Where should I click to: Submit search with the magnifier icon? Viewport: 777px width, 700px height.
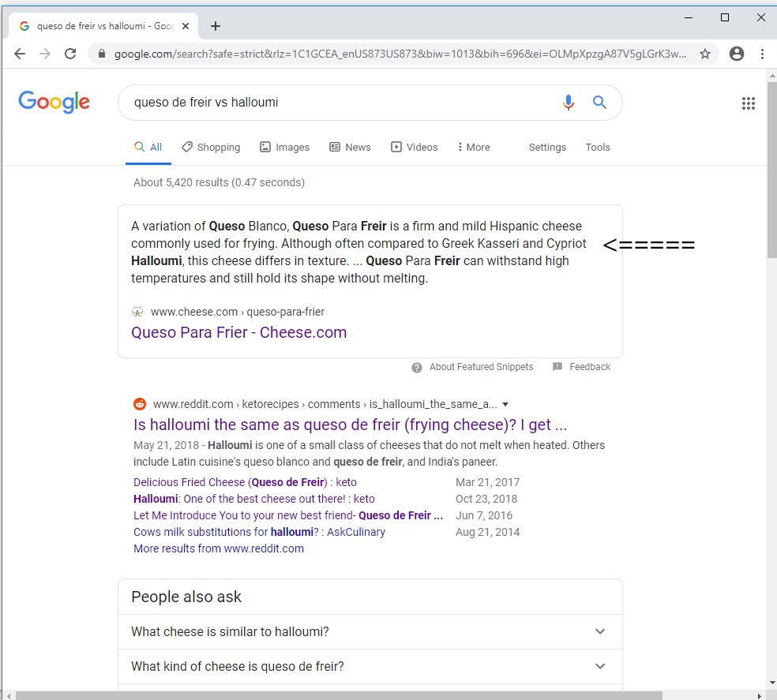coord(599,102)
